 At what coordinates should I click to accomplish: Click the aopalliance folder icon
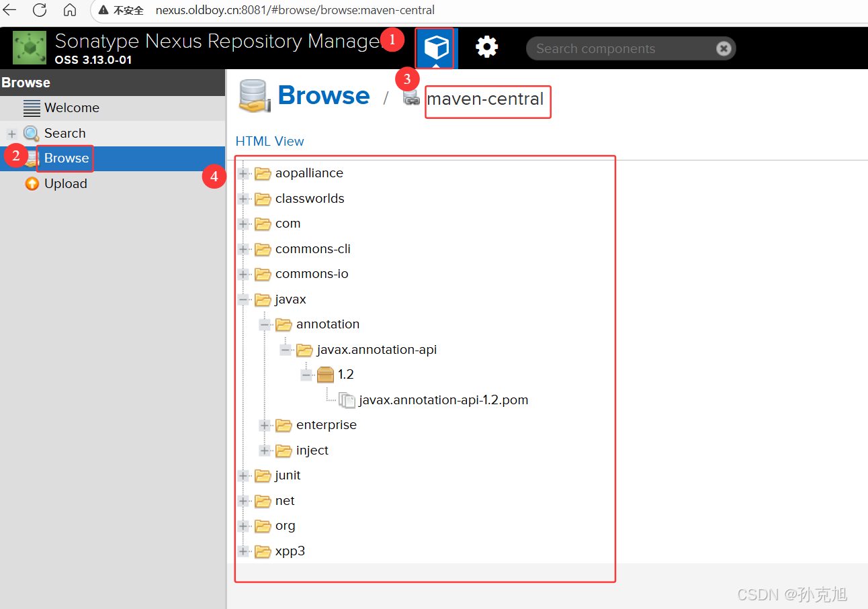pyautogui.click(x=263, y=173)
